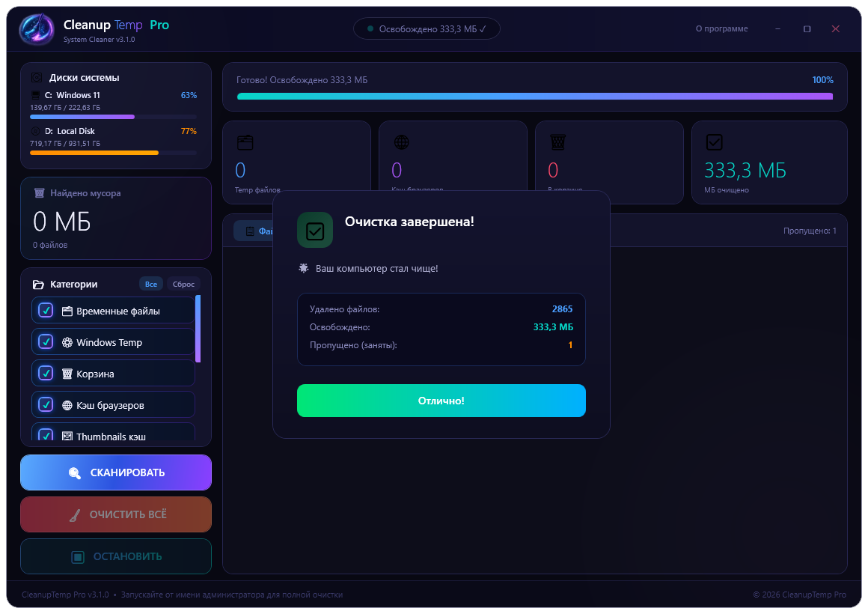Viewport: 868px width, 614px height.
Task: Click the C: Windows 11 drive icon
Action: pyautogui.click(x=35, y=95)
